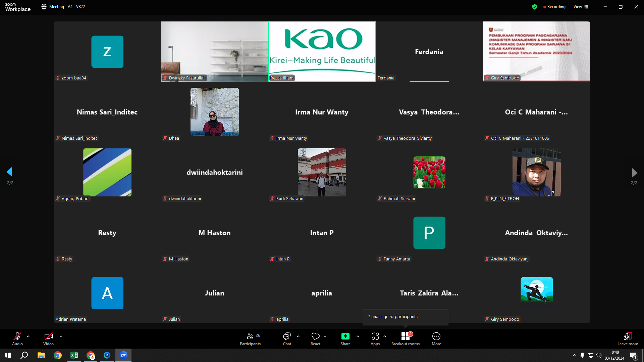
Task: Select B_PLN_FITROH photo tile
Action: point(537,172)
